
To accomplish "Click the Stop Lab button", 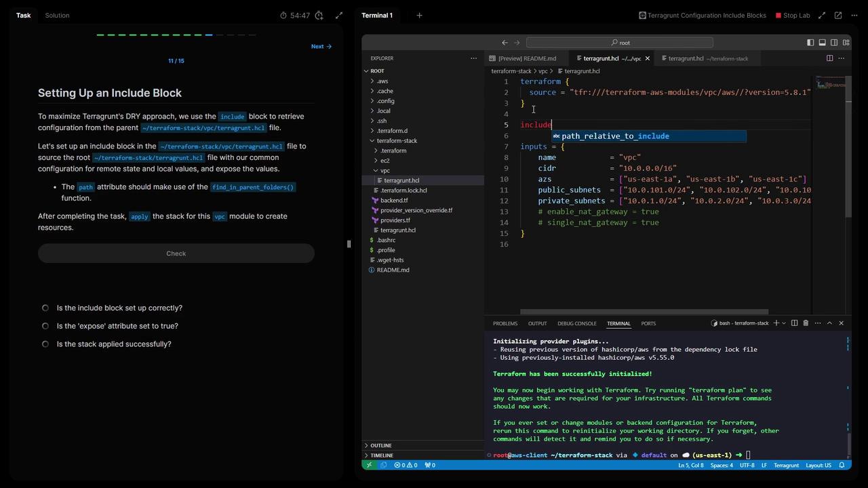I will pos(792,16).
